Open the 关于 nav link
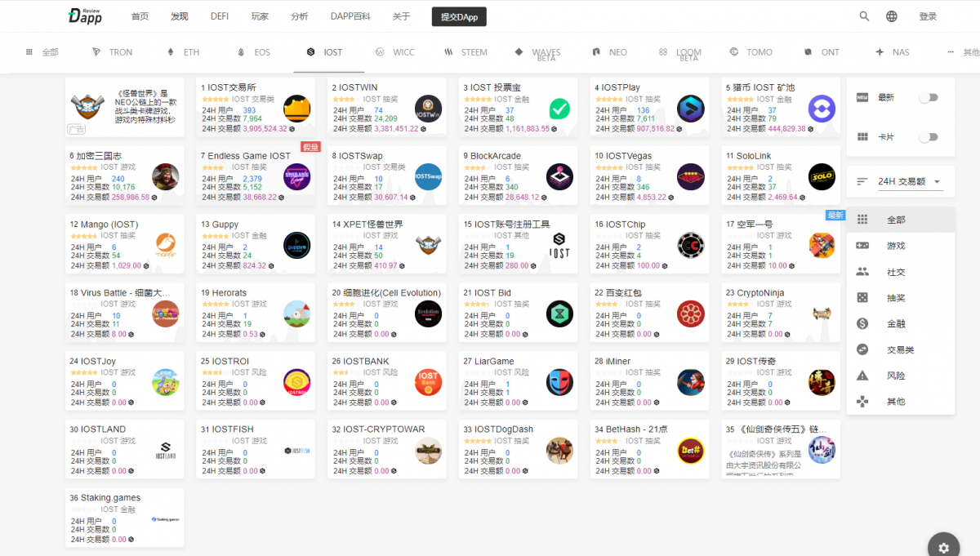 pyautogui.click(x=401, y=16)
